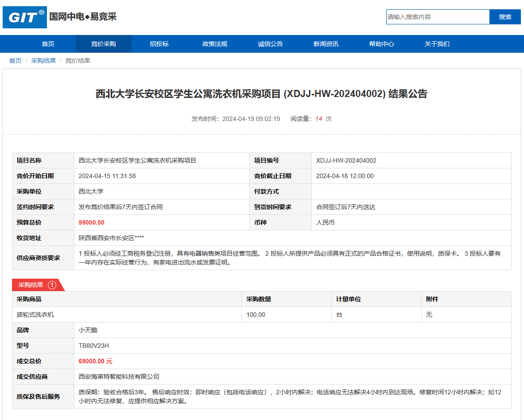This screenshot has height=420, width=524.
Task: Click the announcement title heading
Action: 261,94
